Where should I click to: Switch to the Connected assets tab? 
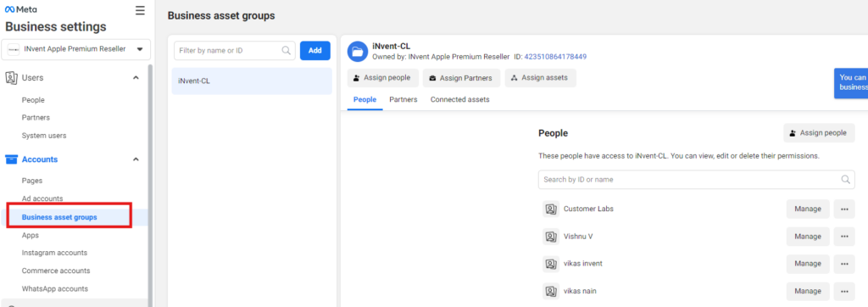[x=460, y=100]
